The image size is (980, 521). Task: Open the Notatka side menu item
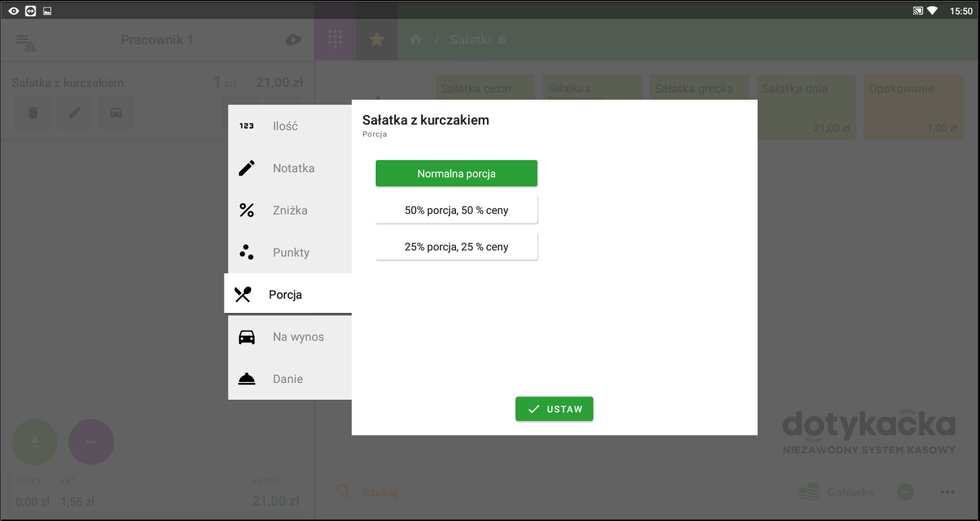(290, 168)
